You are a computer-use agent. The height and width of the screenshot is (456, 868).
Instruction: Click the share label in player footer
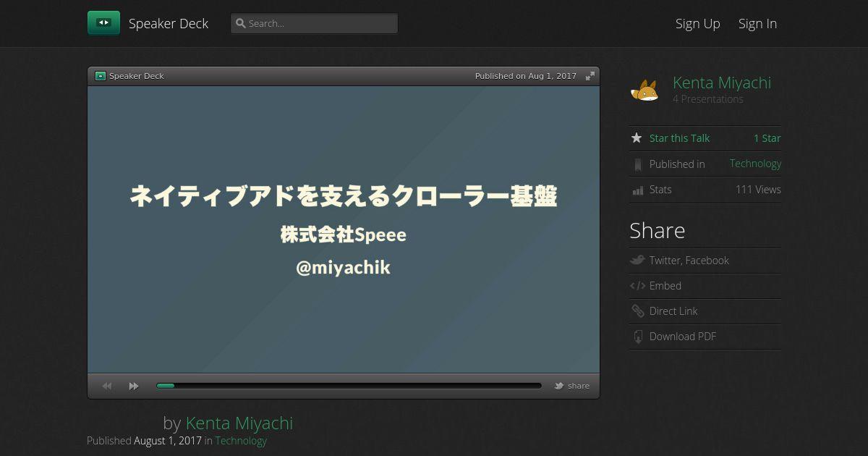pos(579,386)
